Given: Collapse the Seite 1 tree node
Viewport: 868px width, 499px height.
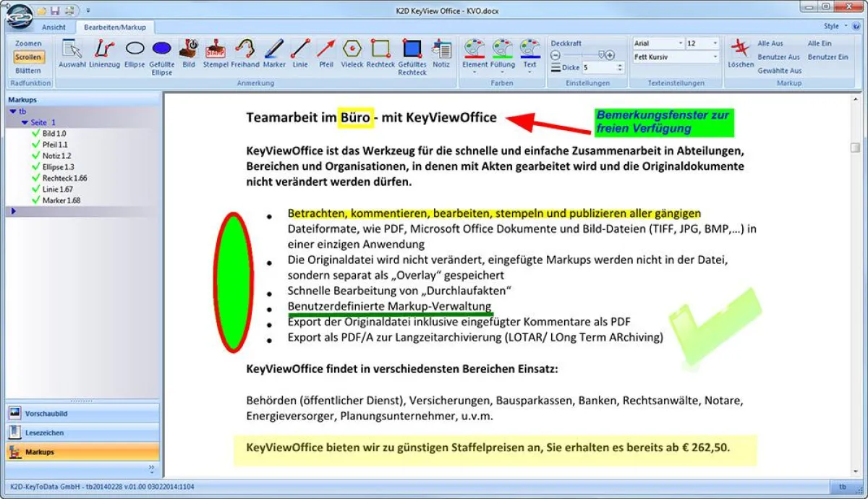Looking at the screenshot, I should (25, 122).
